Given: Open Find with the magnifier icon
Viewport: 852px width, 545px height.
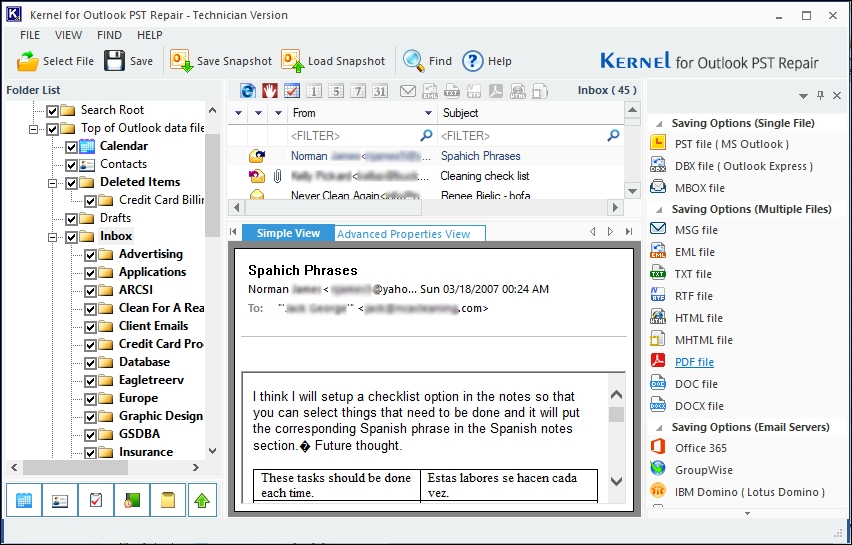Looking at the screenshot, I should tap(414, 61).
